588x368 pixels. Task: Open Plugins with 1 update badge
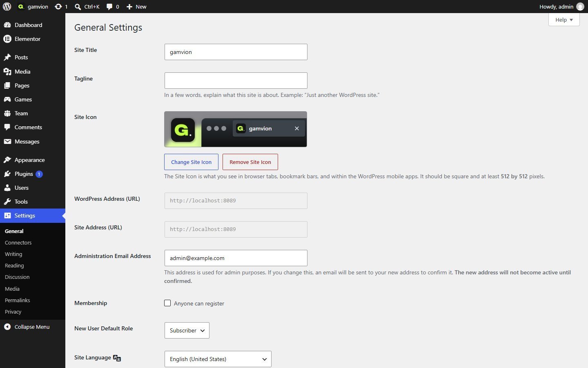pyautogui.click(x=33, y=174)
